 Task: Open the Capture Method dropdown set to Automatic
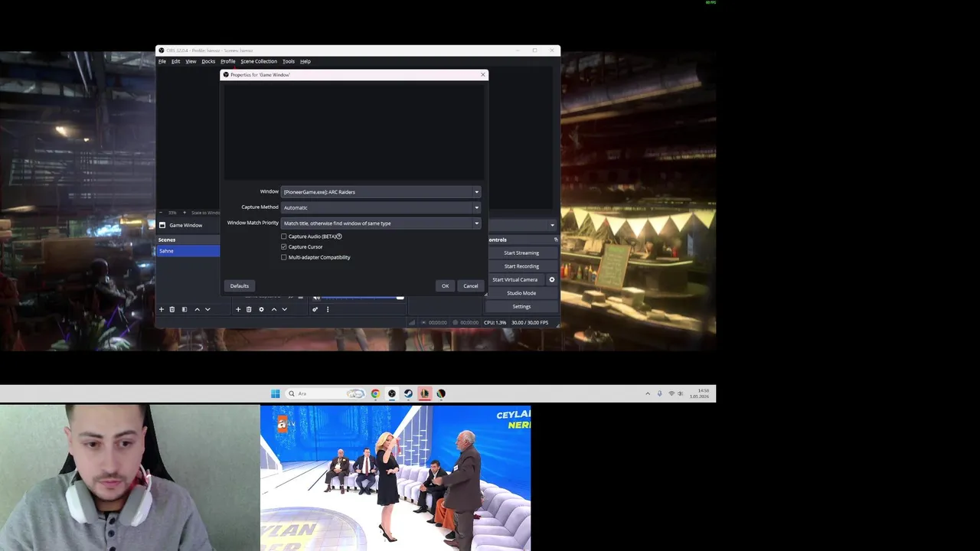tap(381, 207)
